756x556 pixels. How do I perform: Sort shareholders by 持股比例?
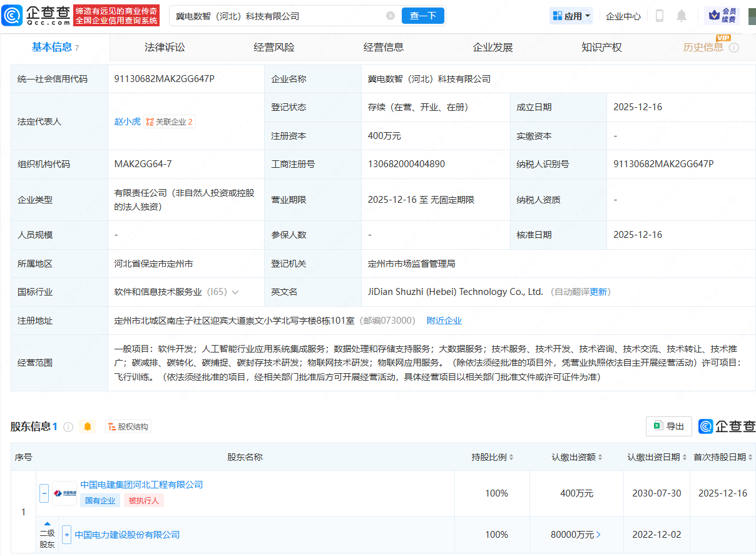511,457
